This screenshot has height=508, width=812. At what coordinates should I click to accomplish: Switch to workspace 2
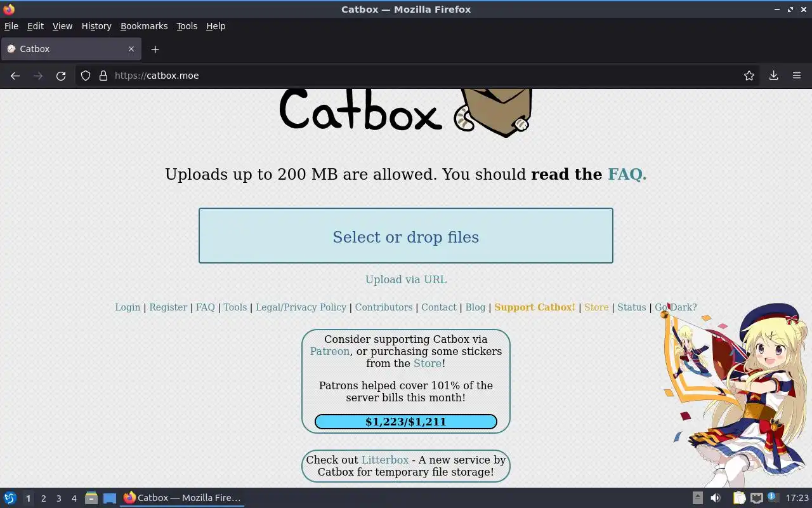[43, 498]
